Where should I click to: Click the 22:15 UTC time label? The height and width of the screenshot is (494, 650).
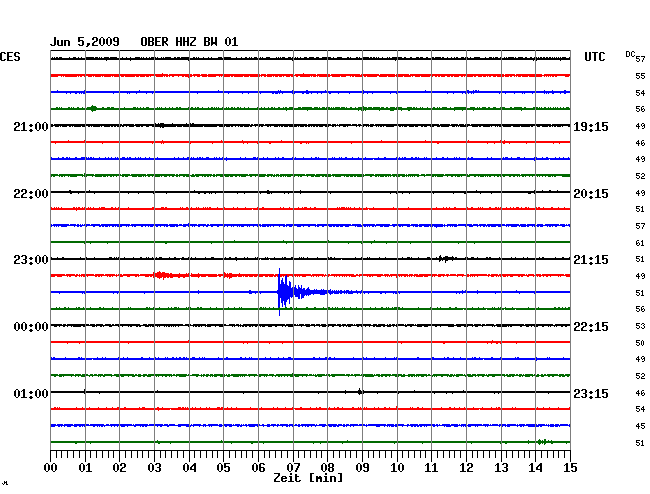tap(591, 327)
